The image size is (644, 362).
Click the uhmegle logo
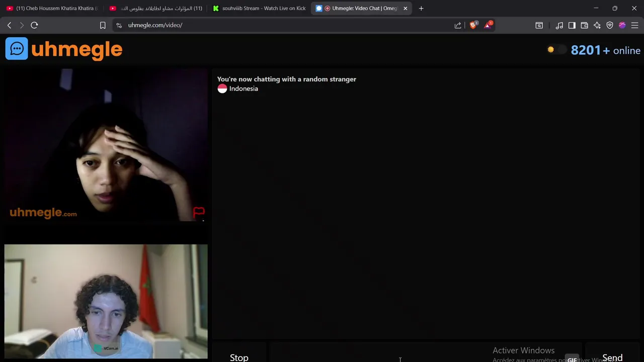64,49
